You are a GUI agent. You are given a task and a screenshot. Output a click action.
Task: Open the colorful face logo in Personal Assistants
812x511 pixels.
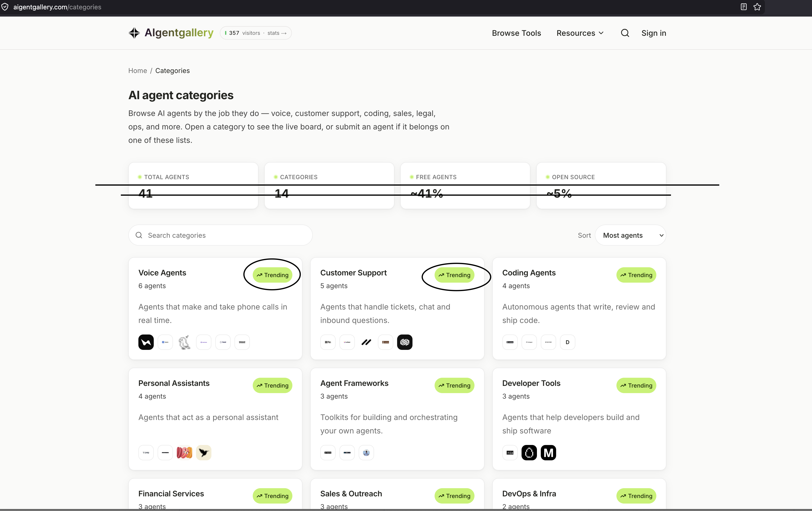point(185,453)
